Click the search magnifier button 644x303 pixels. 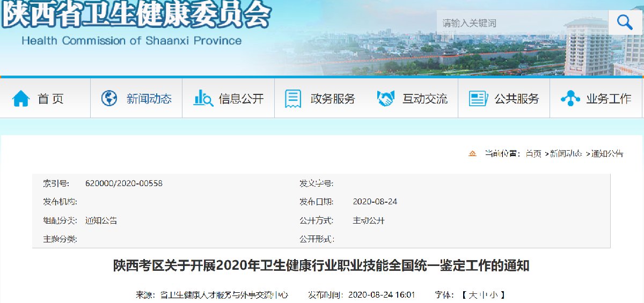click(625, 23)
